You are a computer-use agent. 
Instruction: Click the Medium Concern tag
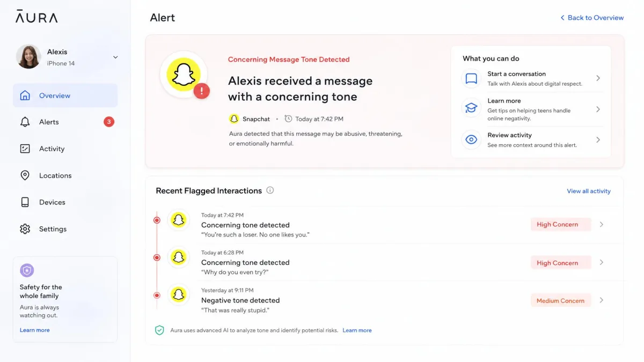coord(561,300)
